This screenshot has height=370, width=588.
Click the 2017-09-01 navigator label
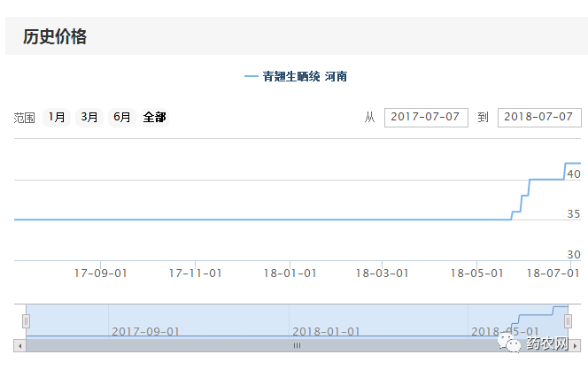[x=145, y=332]
